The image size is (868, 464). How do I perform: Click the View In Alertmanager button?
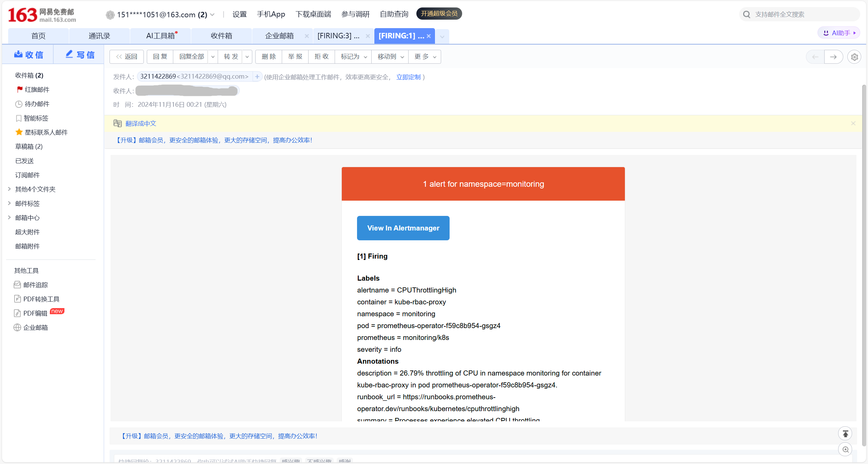pos(403,228)
